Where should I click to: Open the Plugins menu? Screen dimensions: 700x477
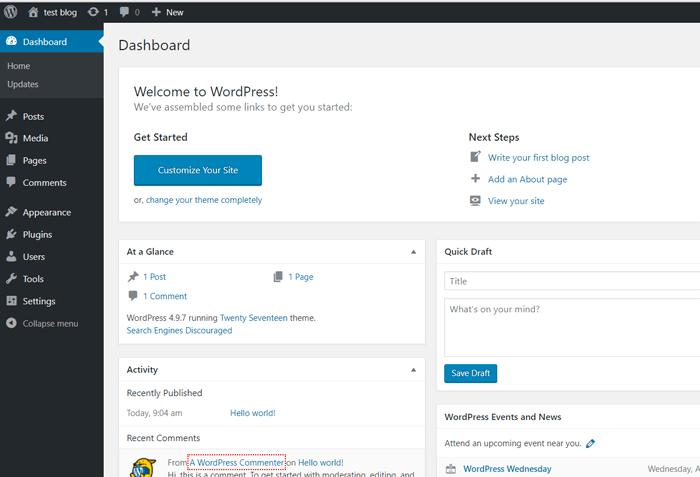click(x=38, y=234)
